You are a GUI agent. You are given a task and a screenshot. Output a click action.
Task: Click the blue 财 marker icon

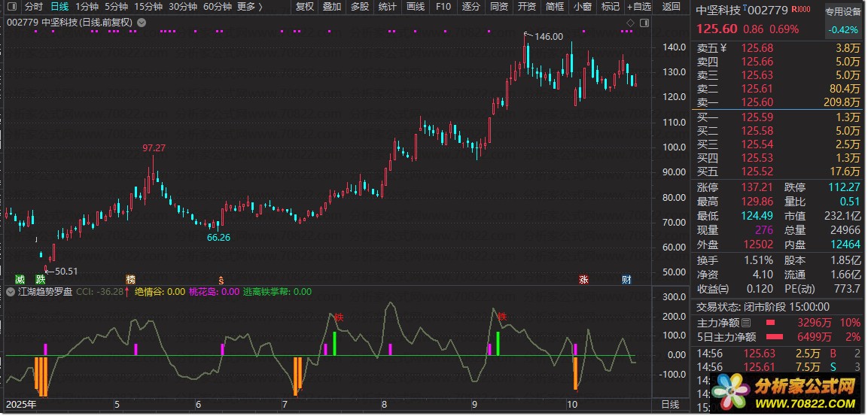(x=626, y=279)
